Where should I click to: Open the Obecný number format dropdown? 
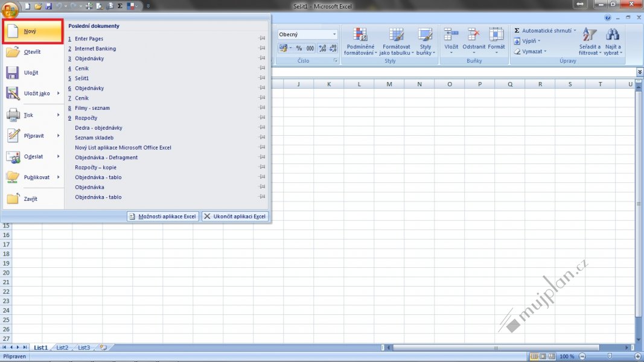point(334,34)
